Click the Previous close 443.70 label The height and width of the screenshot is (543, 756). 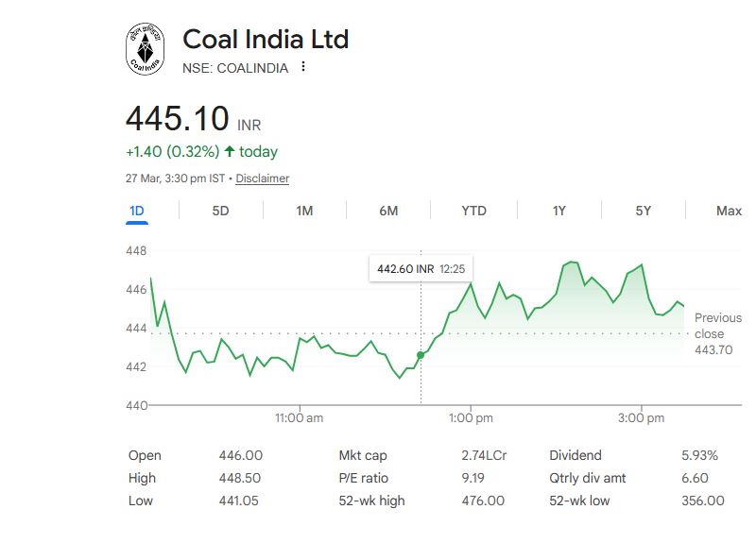(x=717, y=333)
